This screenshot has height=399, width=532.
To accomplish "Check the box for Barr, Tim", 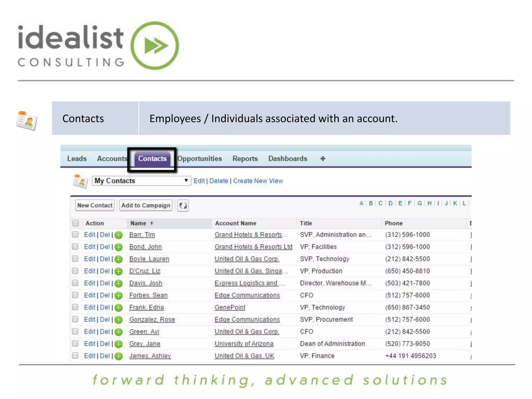I will 75,235.
